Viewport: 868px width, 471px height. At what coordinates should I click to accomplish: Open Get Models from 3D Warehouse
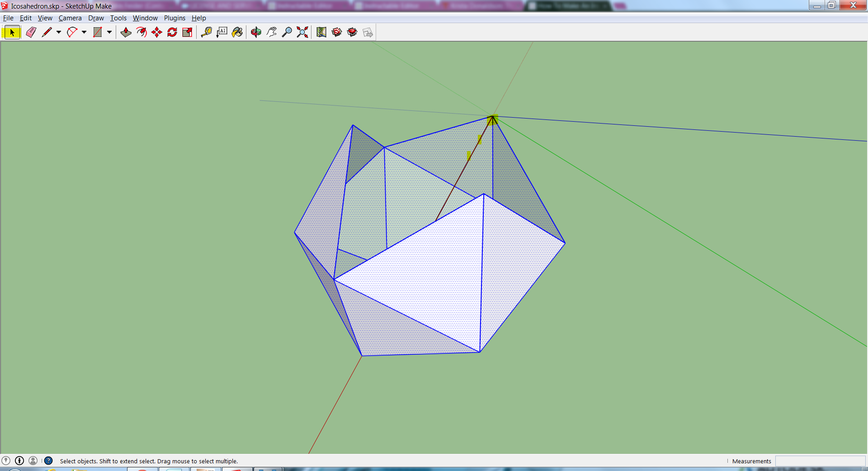click(337, 33)
